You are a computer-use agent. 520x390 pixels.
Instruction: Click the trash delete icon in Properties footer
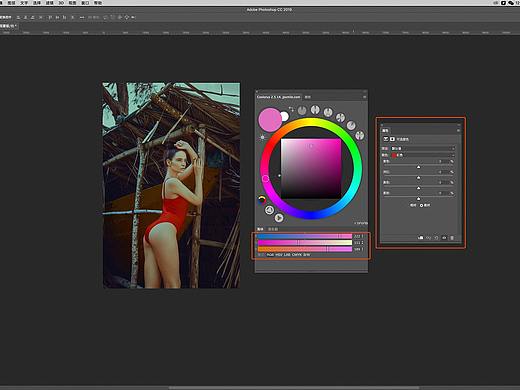click(x=452, y=238)
